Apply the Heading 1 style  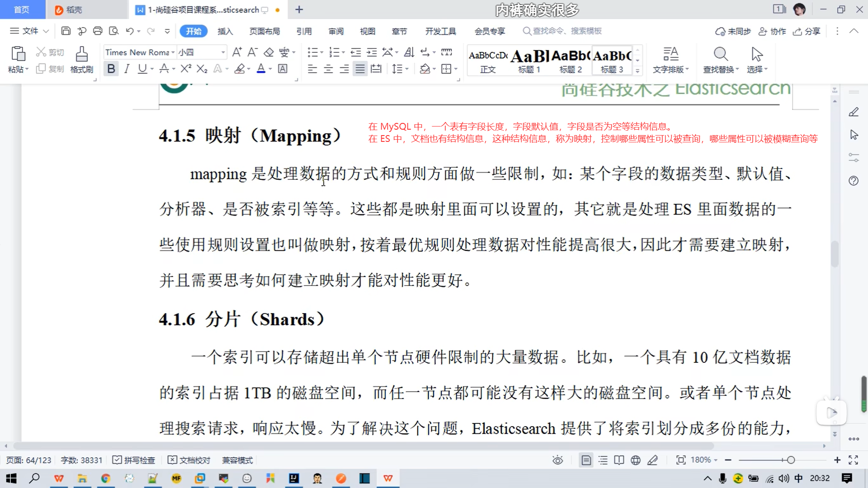[529, 61]
